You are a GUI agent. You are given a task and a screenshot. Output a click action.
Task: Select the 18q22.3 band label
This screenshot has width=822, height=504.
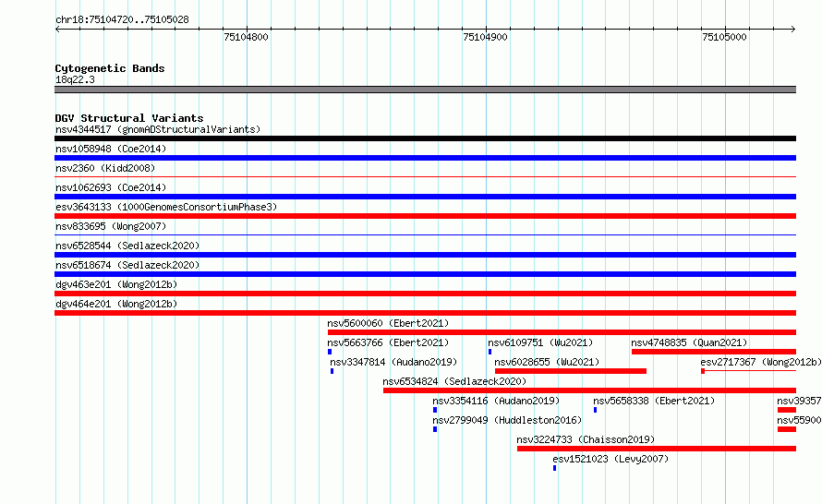(75, 79)
